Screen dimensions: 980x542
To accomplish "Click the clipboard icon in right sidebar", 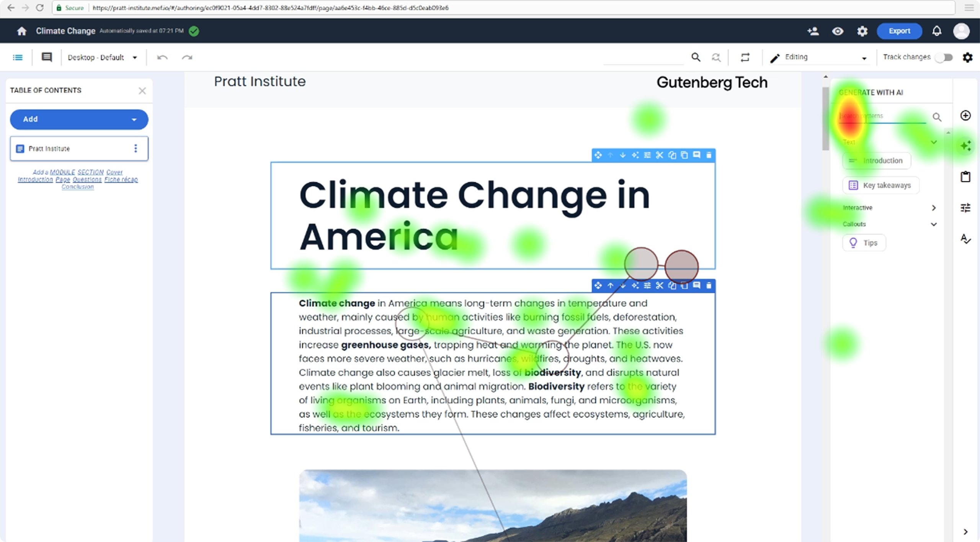I will pos(965,177).
